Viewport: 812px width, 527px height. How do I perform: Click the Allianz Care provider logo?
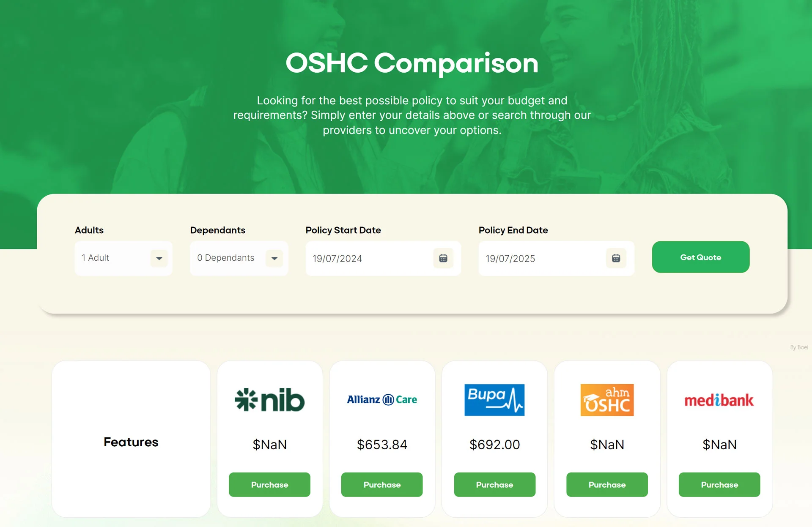pos(382,400)
